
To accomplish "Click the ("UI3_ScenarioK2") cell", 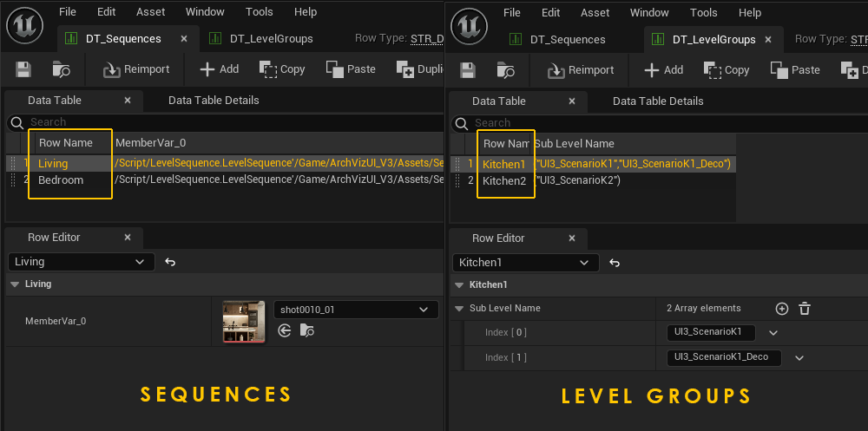I will point(577,180).
